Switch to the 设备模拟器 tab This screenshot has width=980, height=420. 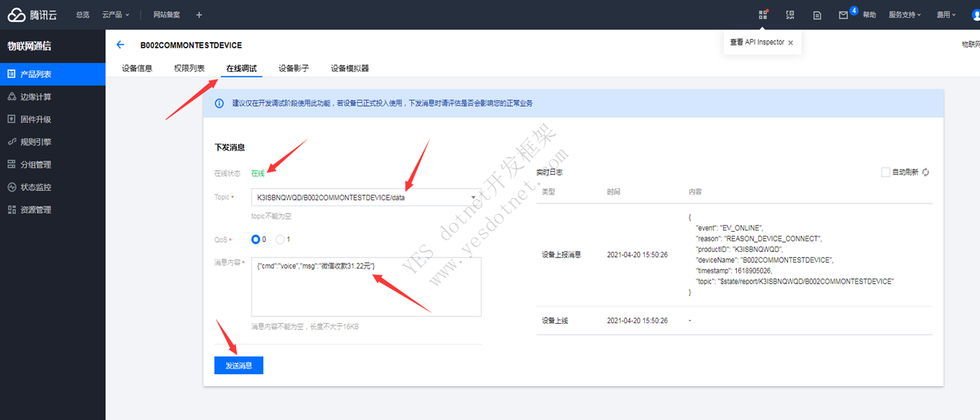coord(350,69)
